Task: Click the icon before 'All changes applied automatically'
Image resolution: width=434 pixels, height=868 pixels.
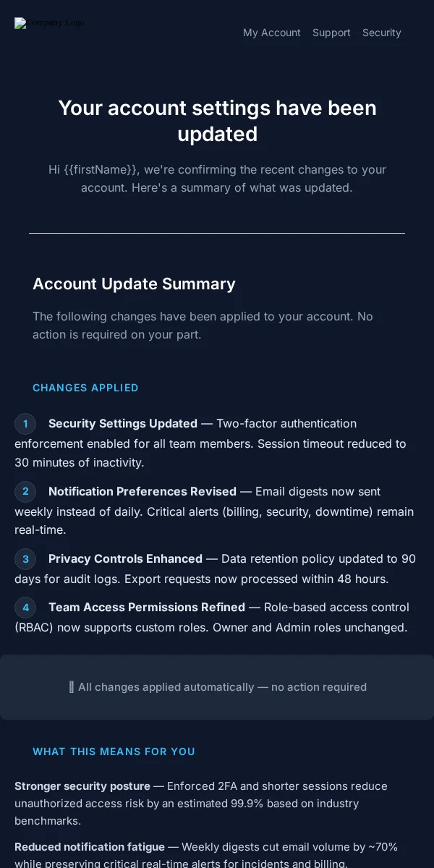Action: 71,687
